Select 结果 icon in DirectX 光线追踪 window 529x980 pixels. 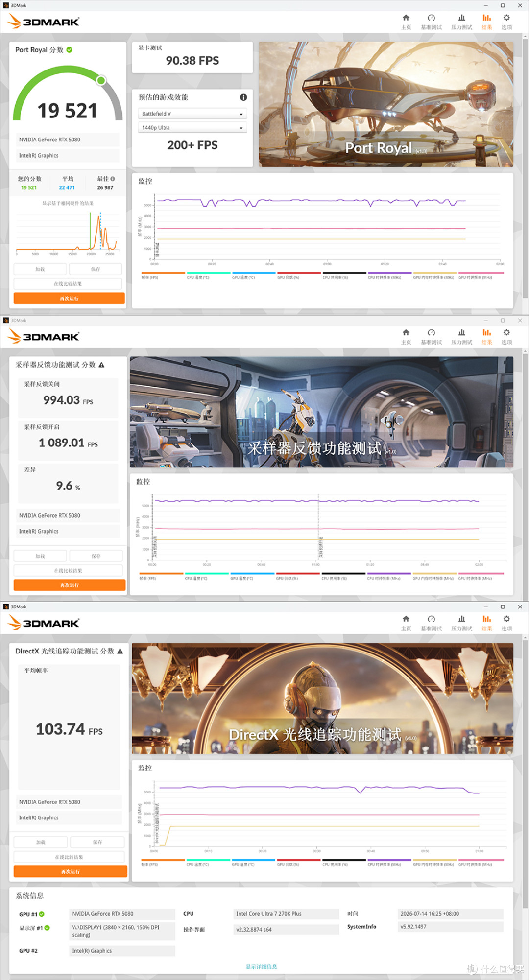click(x=486, y=623)
